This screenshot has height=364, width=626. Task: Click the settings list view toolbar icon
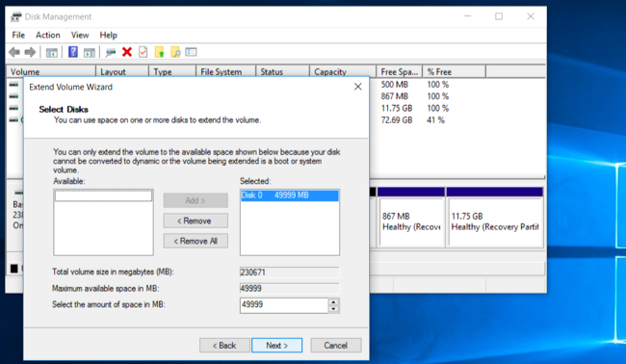click(x=192, y=52)
